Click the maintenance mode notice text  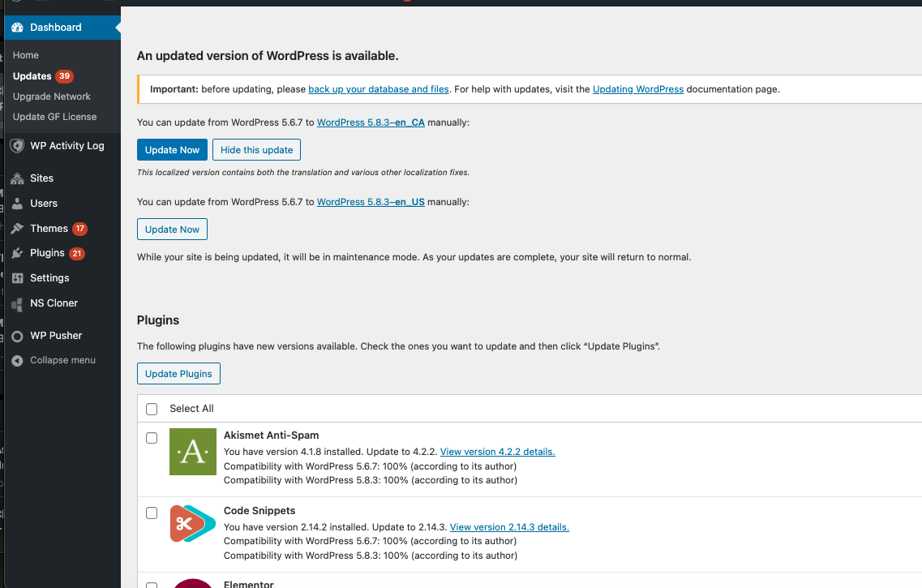point(414,257)
